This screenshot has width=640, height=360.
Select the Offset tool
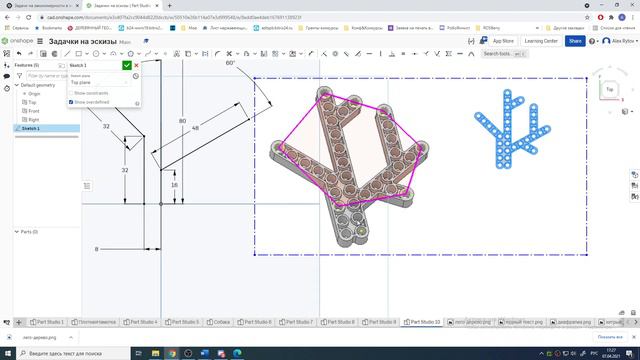pyautogui.click(x=246, y=53)
